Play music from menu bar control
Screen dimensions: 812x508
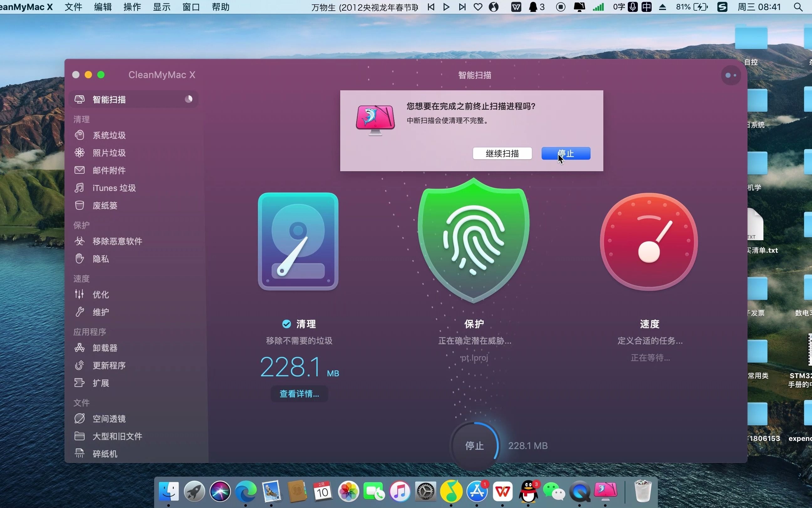coord(446,7)
